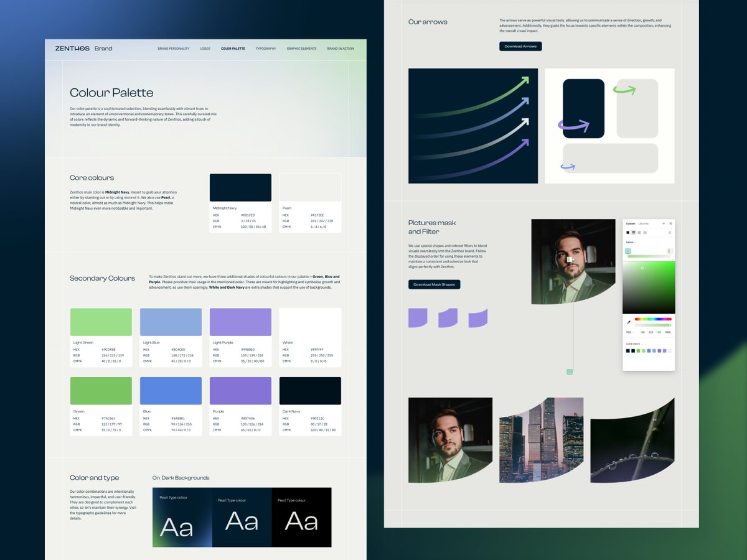Open Logos in the navigation
This screenshot has height=560, width=747.
[x=205, y=49]
